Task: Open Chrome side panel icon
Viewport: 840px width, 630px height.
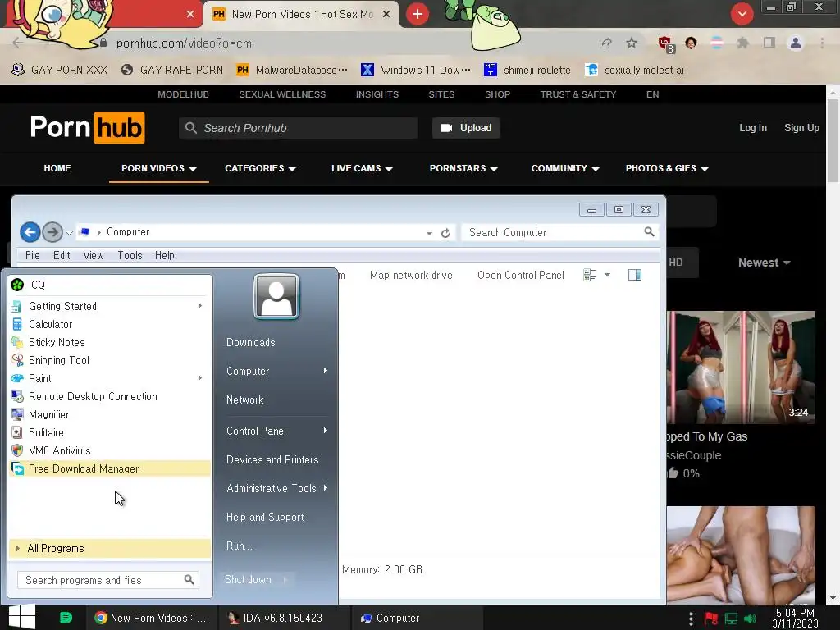Action: (x=769, y=43)
